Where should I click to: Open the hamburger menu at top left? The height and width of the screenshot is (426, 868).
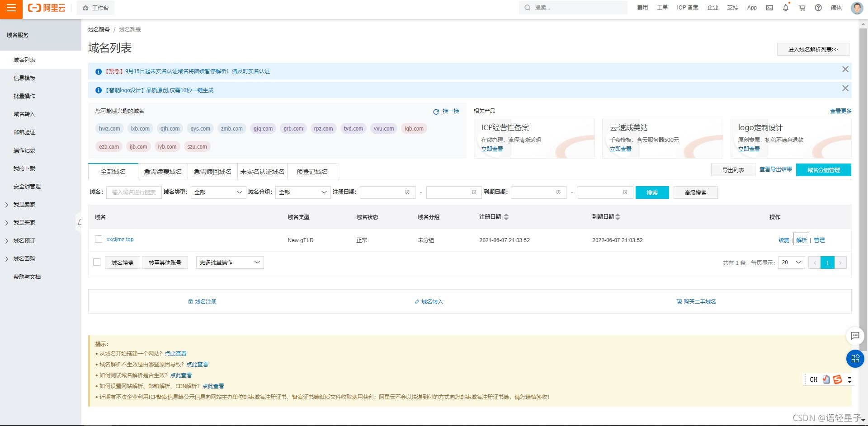tap(11, 8)
